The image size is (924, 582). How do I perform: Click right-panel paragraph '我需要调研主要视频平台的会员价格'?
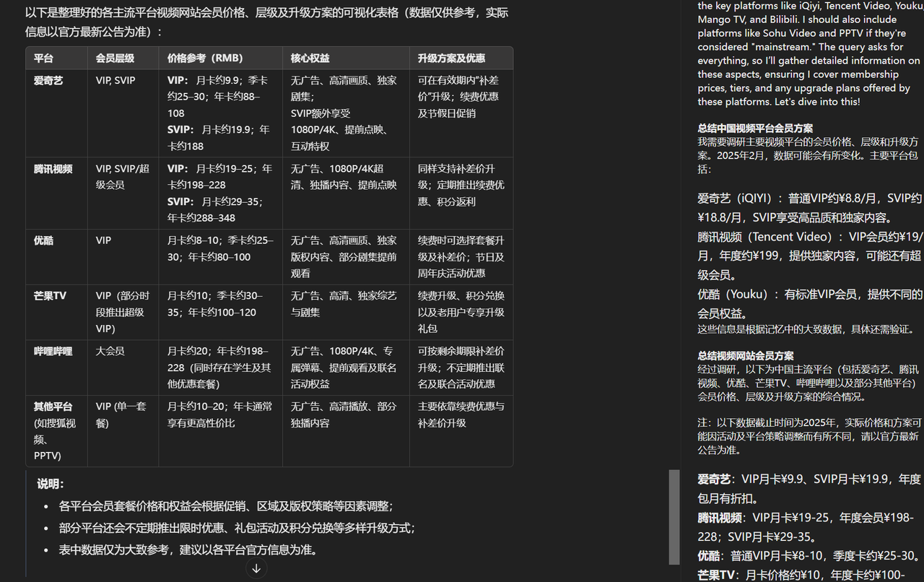[808, 155]
